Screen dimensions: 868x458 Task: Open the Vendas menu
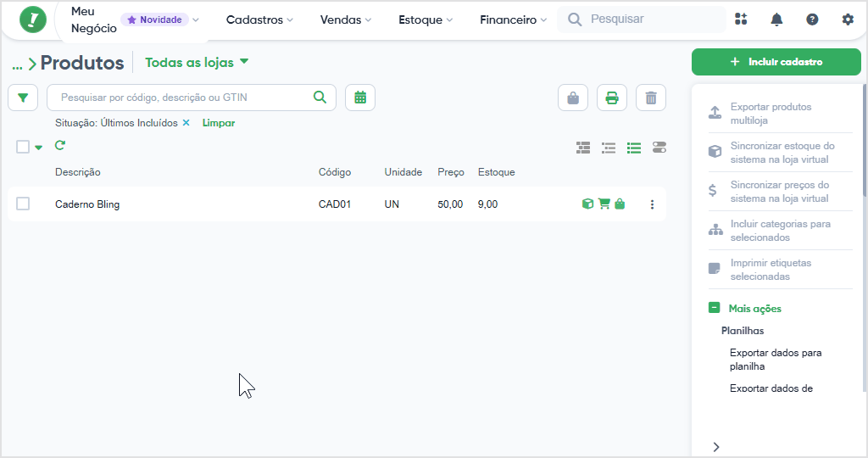346,20
